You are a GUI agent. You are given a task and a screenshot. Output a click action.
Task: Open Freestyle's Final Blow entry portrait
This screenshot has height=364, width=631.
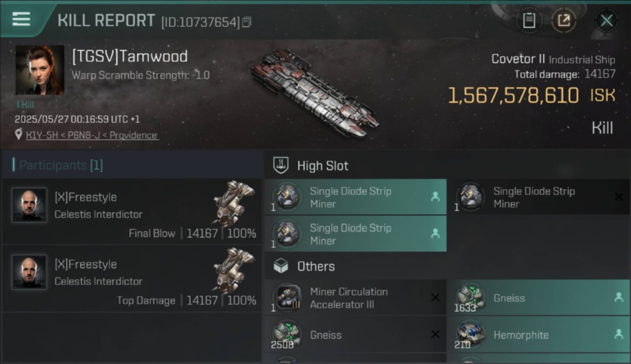point(29,205)
